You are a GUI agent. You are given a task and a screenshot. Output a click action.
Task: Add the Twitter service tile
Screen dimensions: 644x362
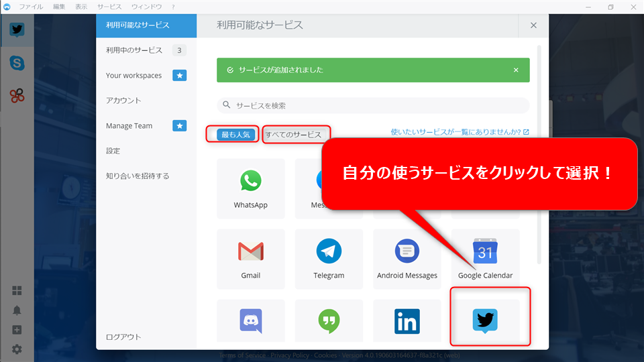(485, 320)
